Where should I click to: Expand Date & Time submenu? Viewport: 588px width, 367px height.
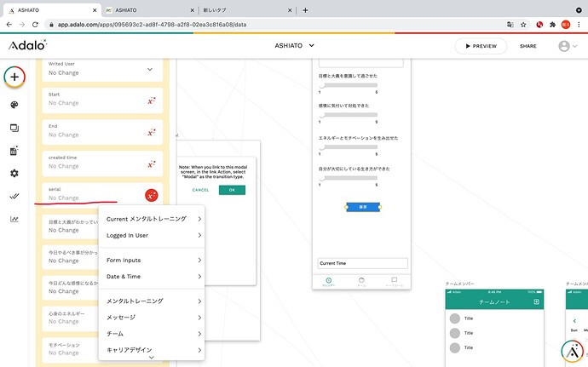point(153,277)
